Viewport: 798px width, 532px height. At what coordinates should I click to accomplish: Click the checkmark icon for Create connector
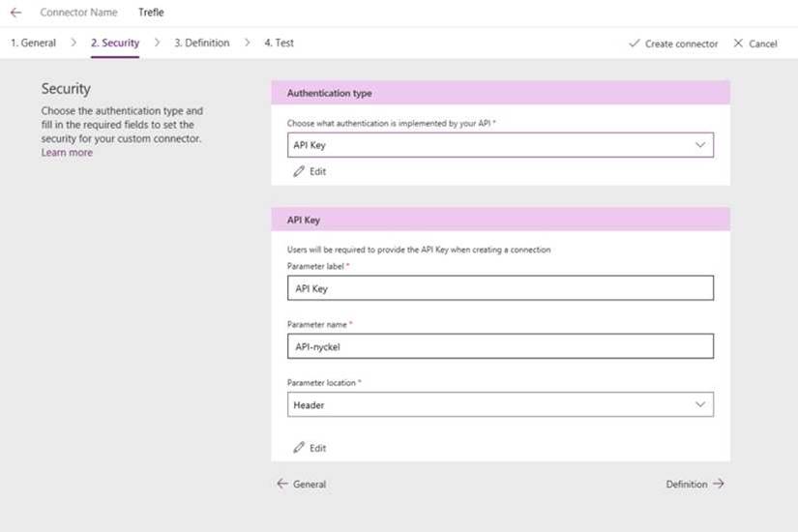tap(635, 44)
